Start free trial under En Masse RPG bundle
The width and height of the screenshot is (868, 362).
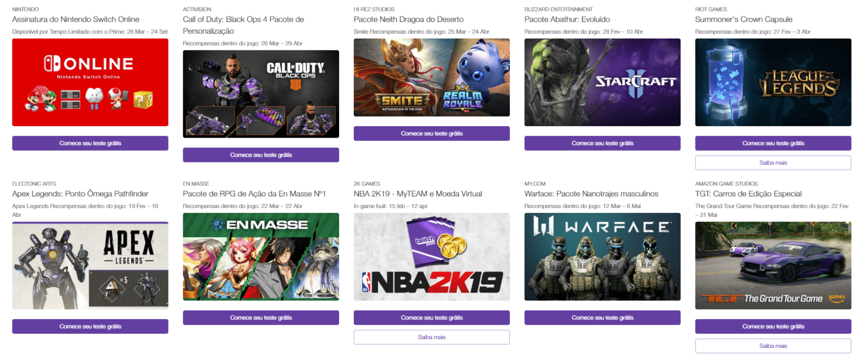click(x=261, y=318)
